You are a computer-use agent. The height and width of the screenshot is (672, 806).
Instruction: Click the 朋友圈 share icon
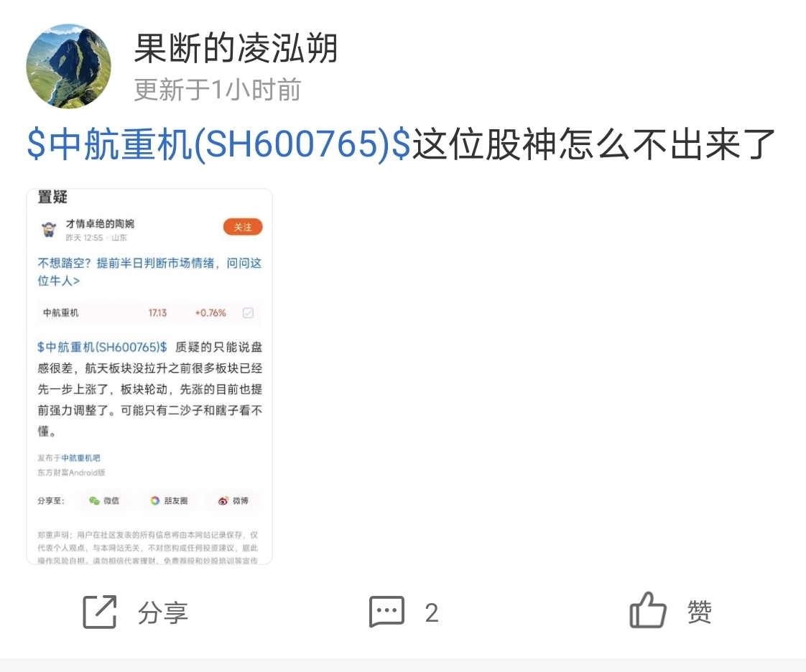click(x=169, y=500)
